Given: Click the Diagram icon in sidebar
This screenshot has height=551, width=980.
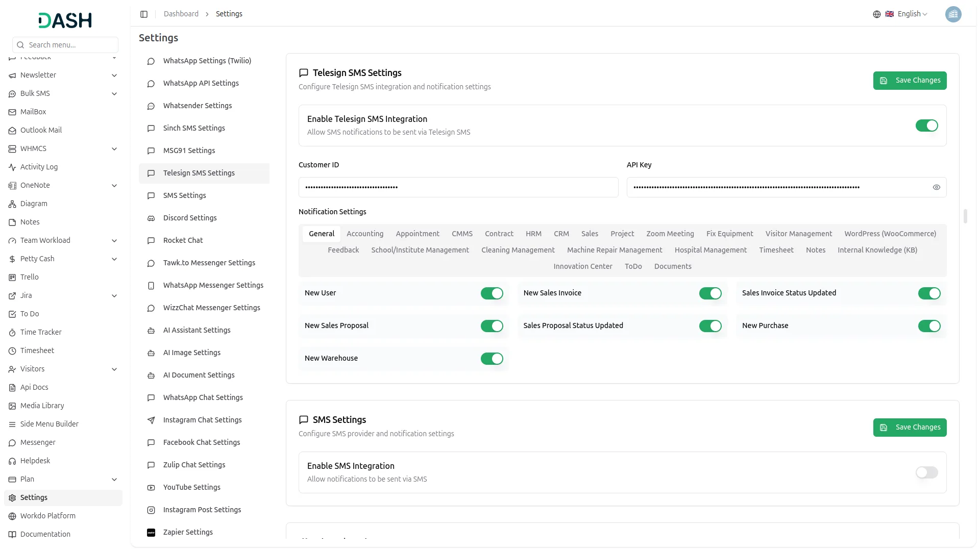Looking at the screenshot, I should click(x=12, y=204).
